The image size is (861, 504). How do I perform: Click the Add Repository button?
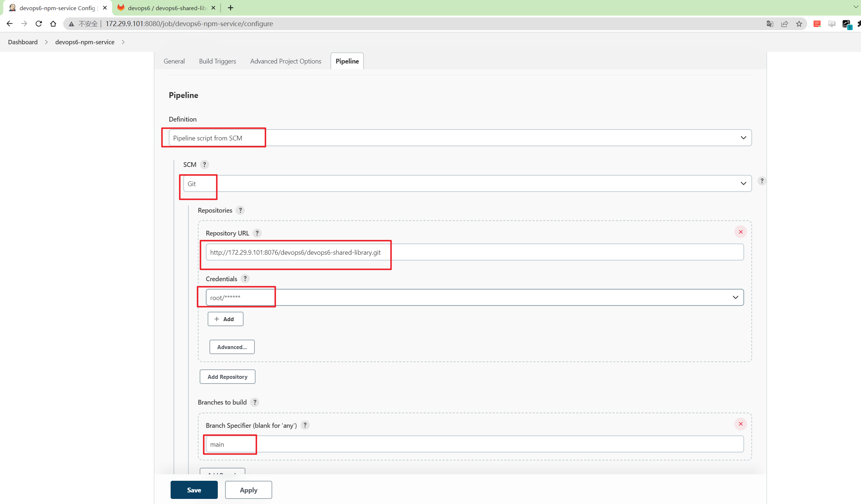(x=228, y=377)
